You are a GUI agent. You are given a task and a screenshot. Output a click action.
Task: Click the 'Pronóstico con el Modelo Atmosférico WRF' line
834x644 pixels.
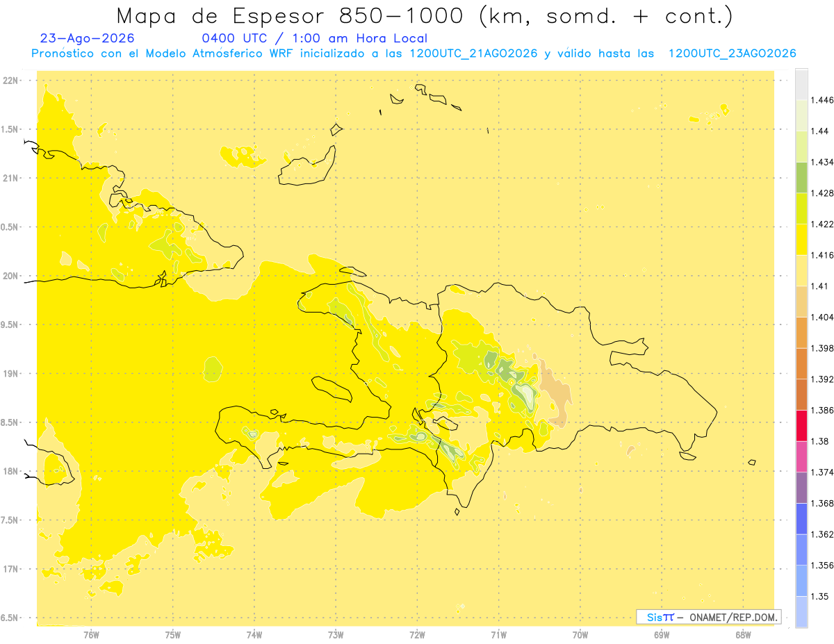414,53
